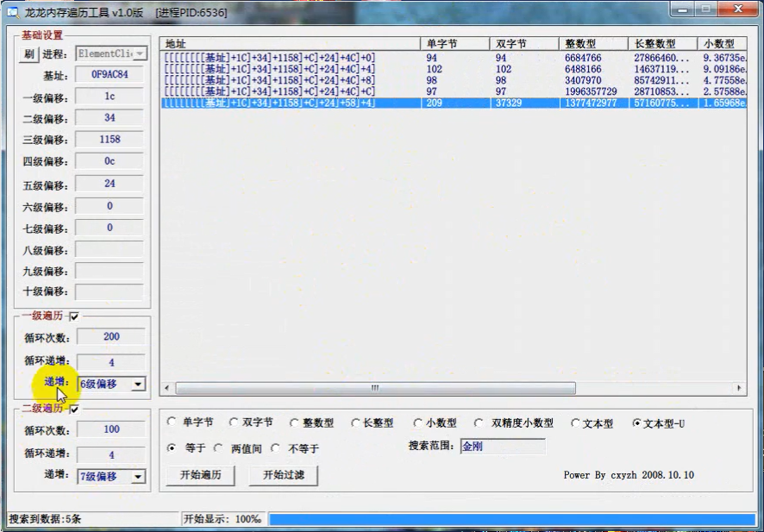Click the 开始过滤 button
Viewport: 764px width, 532px height.
(x=284, y=475)
